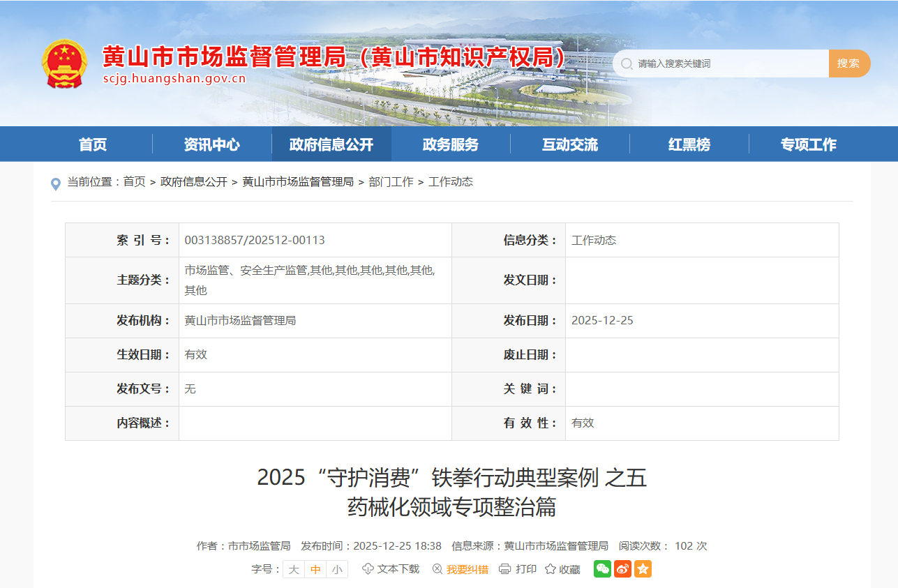Click the search magnifier icon

pyautogui.click(x=627, y=63)
